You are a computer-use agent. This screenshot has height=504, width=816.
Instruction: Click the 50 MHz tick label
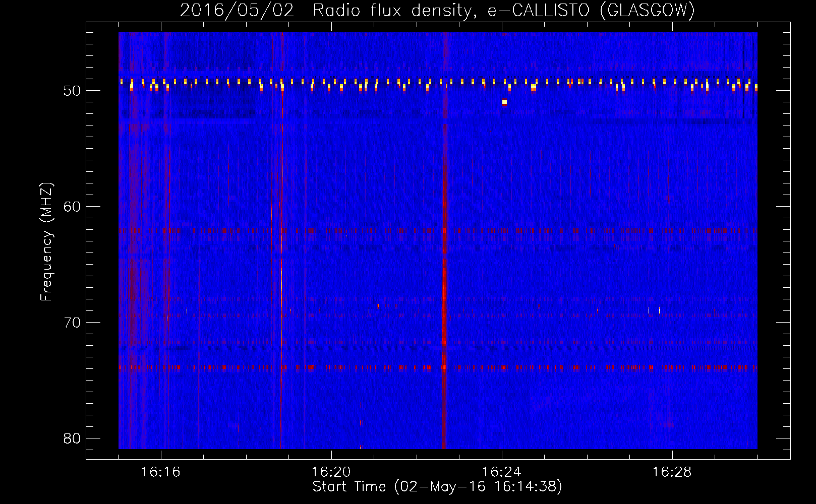point(72,91)
